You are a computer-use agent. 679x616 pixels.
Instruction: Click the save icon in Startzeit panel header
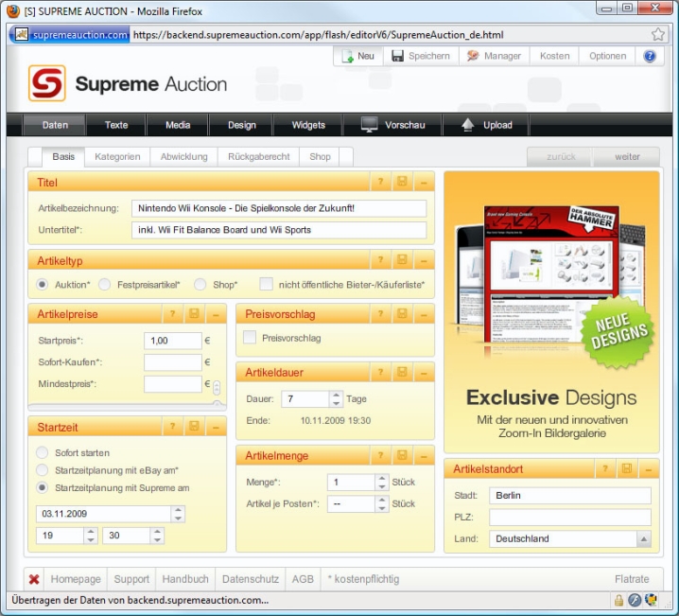pyautogui.click(x=194, y=427)
